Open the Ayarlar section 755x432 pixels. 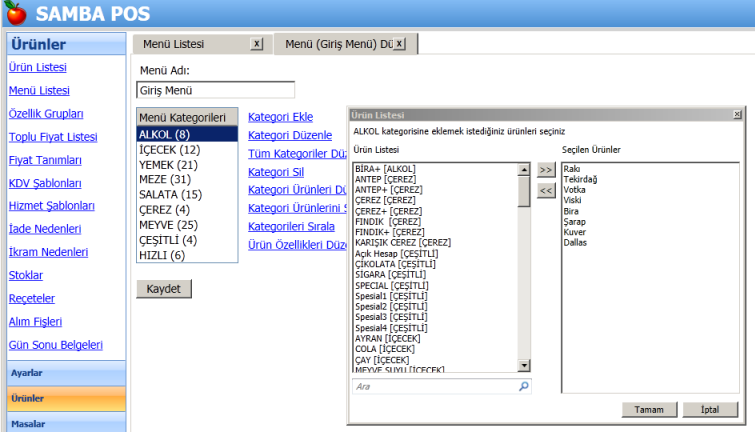point(66,373)
